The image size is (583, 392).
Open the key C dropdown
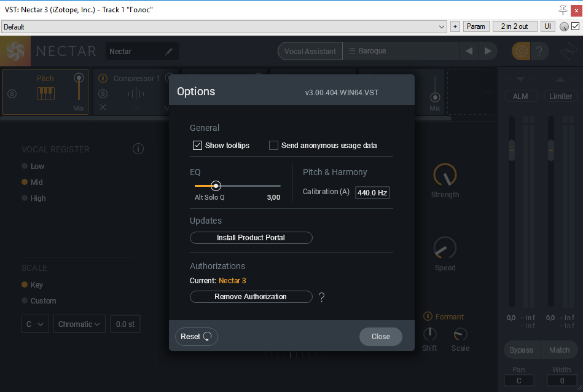tap(34, 324)
